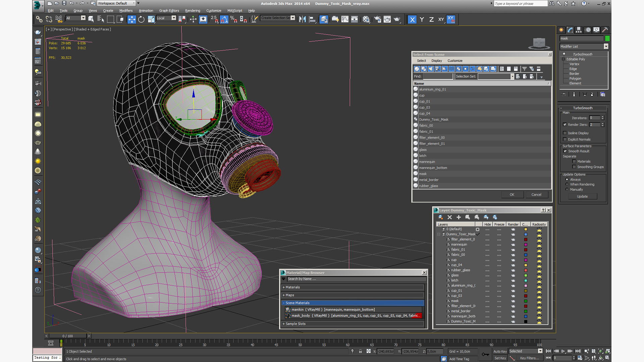The height and width of the screenshot is (362, 644).
Task: Expand the Sample Slots group
Action: pyautogui.click(x=353, y=324)
